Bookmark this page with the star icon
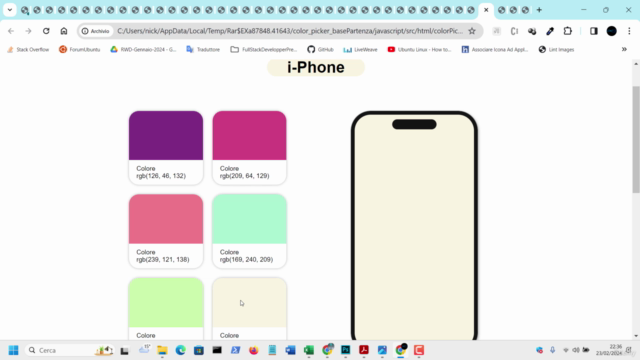This screenshot has width=640, height=360. tap(472, 31)
